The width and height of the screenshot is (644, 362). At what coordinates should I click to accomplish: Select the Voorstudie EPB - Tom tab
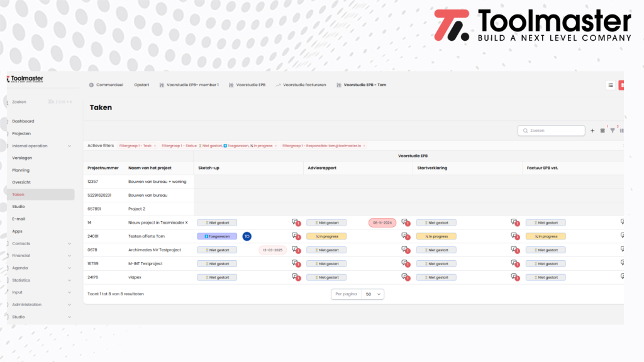click(362, 85)
